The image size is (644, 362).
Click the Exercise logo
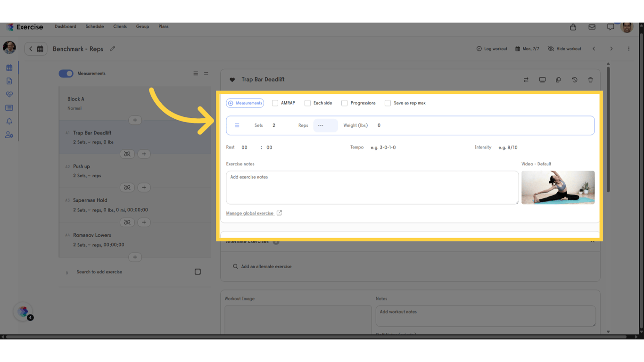(x=25, y=27)
